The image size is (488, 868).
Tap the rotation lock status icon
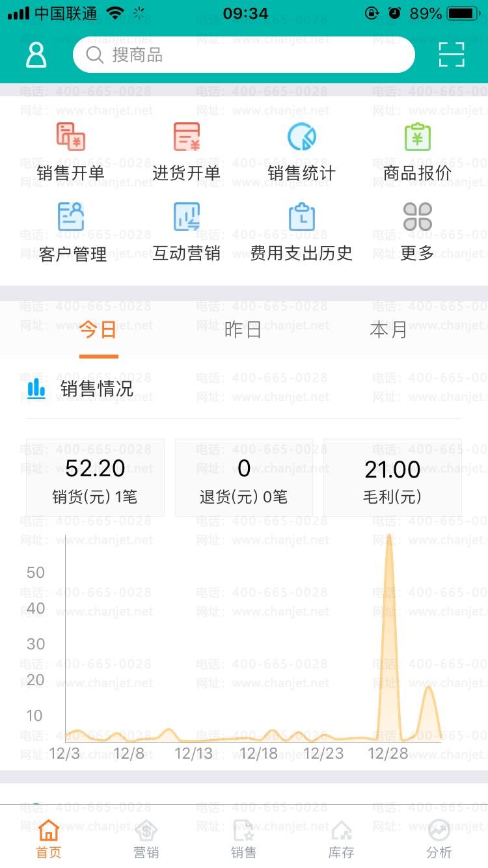[372, 13]
